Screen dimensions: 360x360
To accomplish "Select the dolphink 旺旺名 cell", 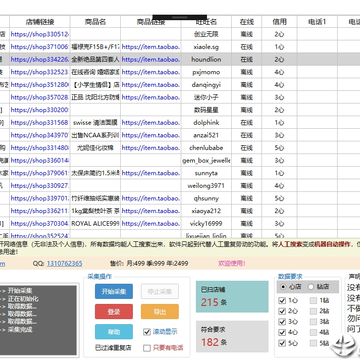I will point(206,123).
